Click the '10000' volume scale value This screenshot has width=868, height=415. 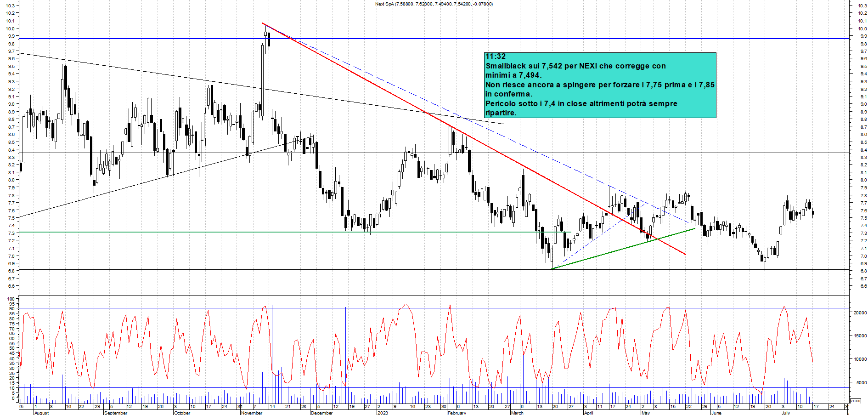click(x=860, y=359)
